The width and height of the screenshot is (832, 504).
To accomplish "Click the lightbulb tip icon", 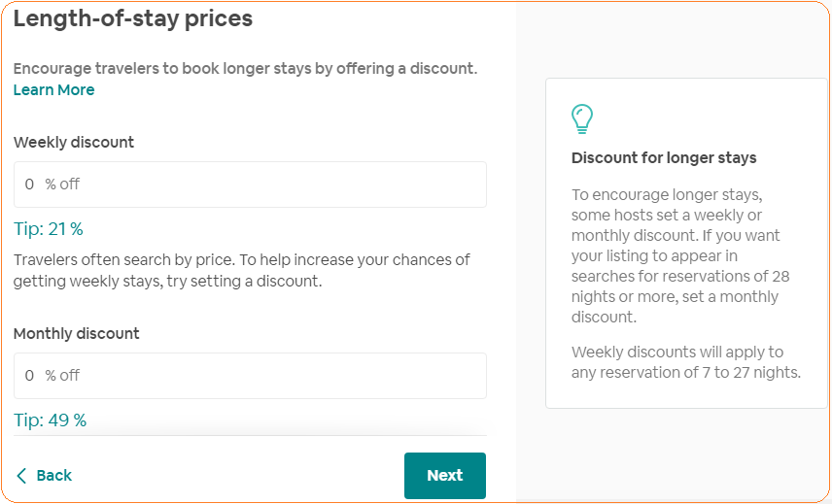I will [582, 119].
